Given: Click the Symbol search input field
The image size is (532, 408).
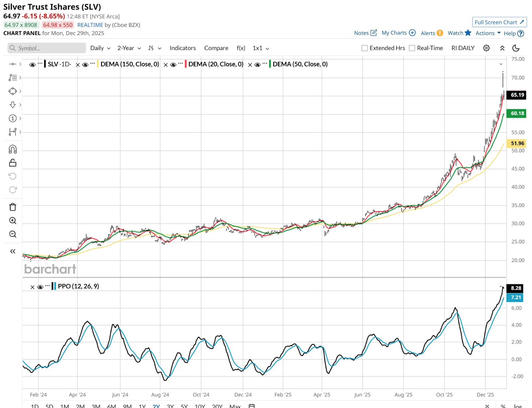Looking at the screenshot, I should pos(47,48).
